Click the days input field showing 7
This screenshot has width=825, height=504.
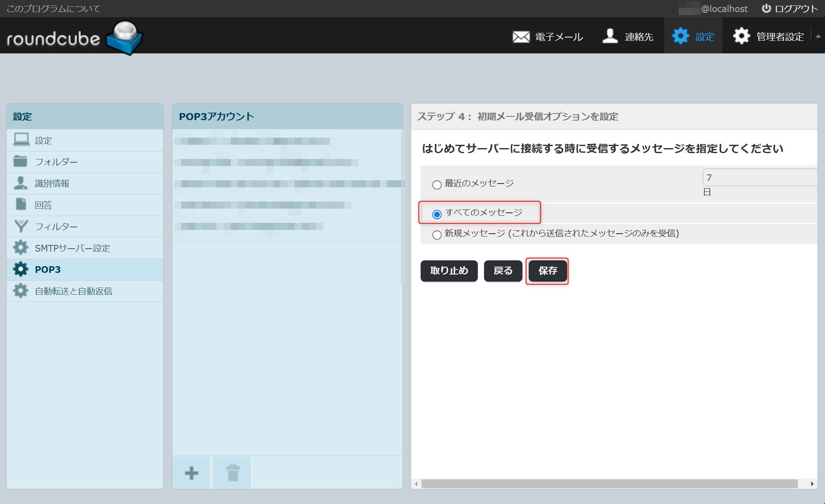(x=759, y=178)
